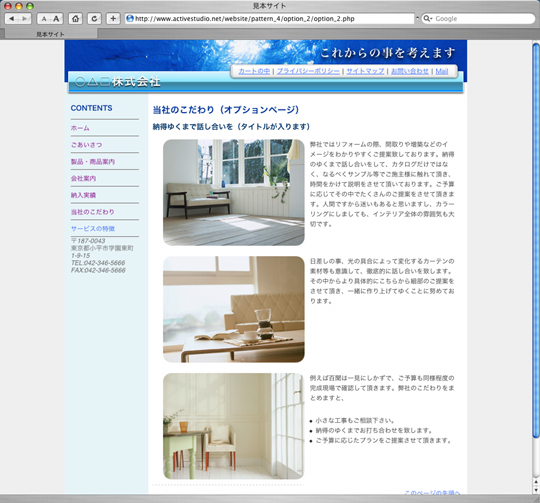Image resolution: width=540 pixels, height=503 pixels.
Task: Open ホーム in the contents menu
Action: click(80, 128)
